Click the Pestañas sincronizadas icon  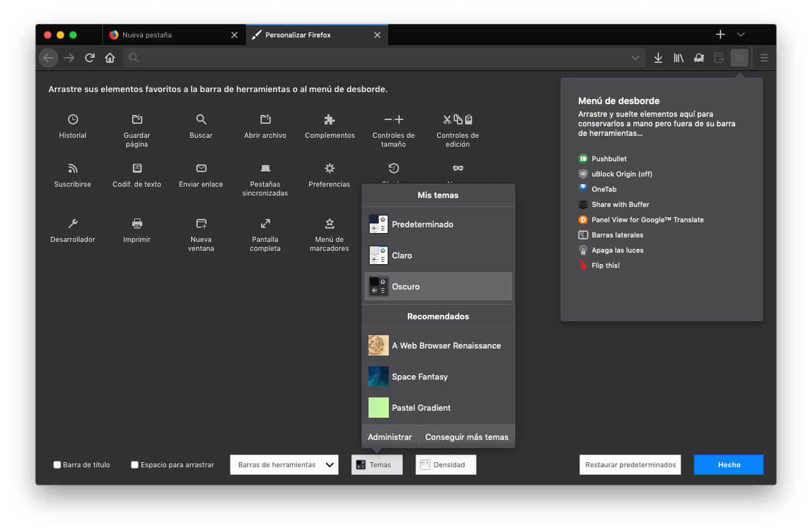[x=266, y=168]
